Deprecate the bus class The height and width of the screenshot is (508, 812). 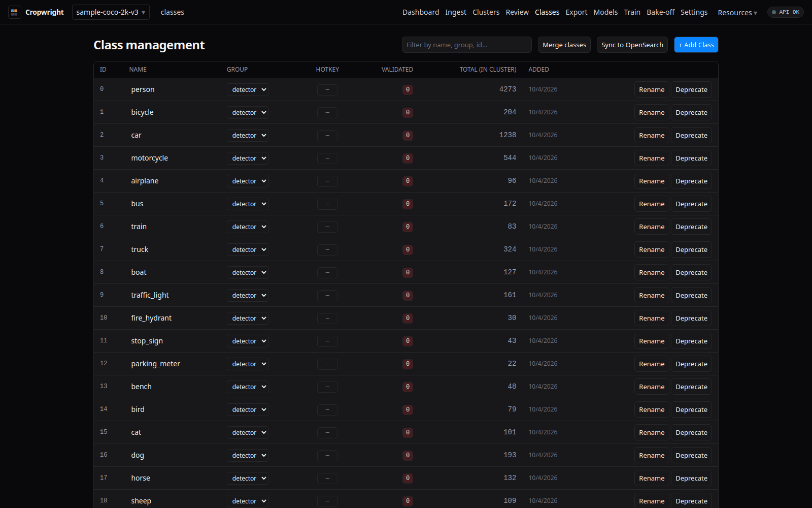point(691,204)
